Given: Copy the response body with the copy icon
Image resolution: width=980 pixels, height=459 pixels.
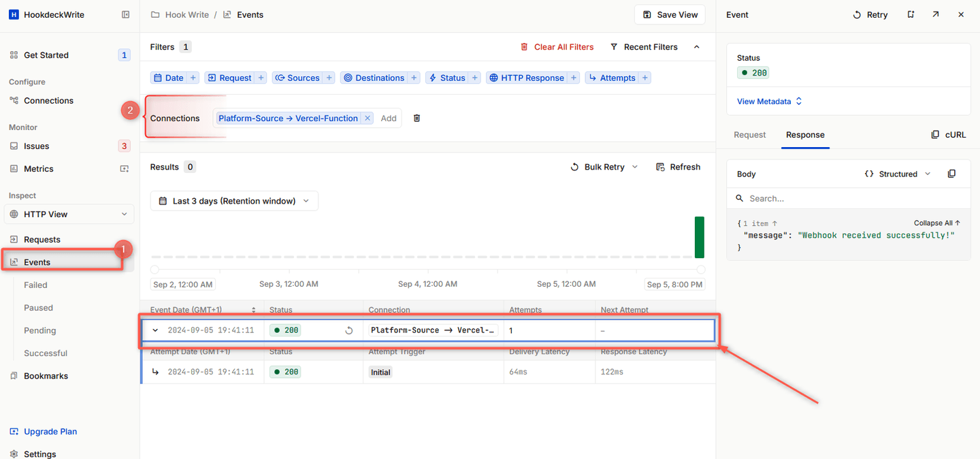Looking at the screenshot, I should [x=951, y=173].
